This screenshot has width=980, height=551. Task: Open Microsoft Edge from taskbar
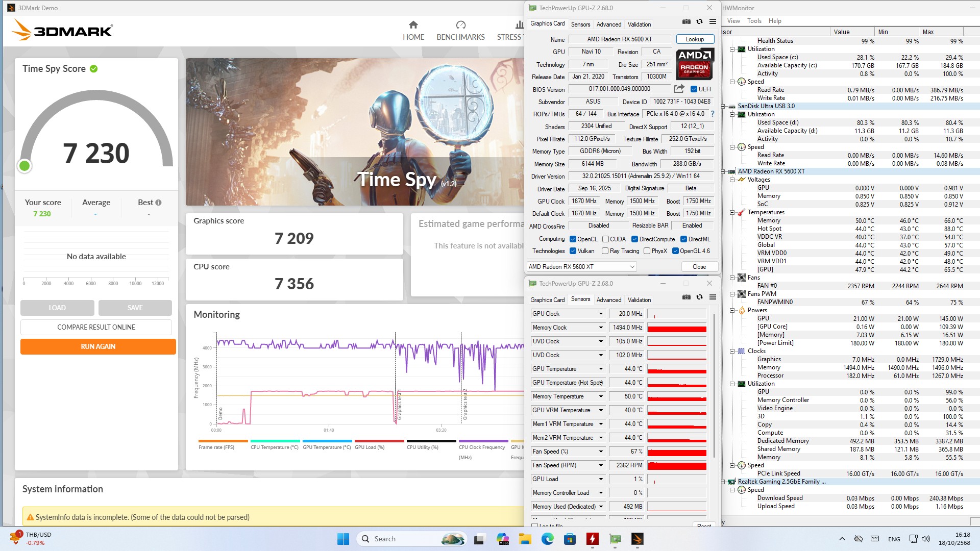pyautogui.click(x=547, y=539)
